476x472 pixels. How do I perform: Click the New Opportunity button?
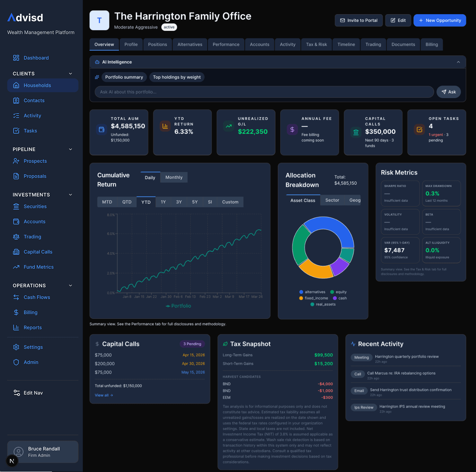440,20
